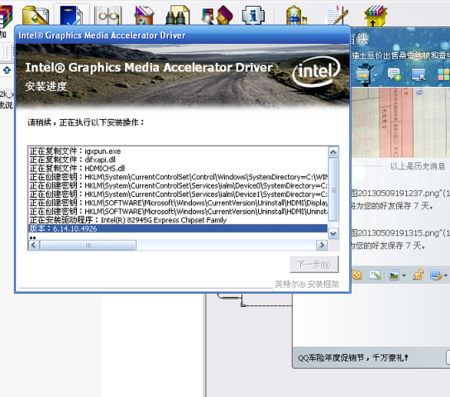
Task: Expand the QQ send picture dropdown arrow
Action: click(x=404, y=276)
